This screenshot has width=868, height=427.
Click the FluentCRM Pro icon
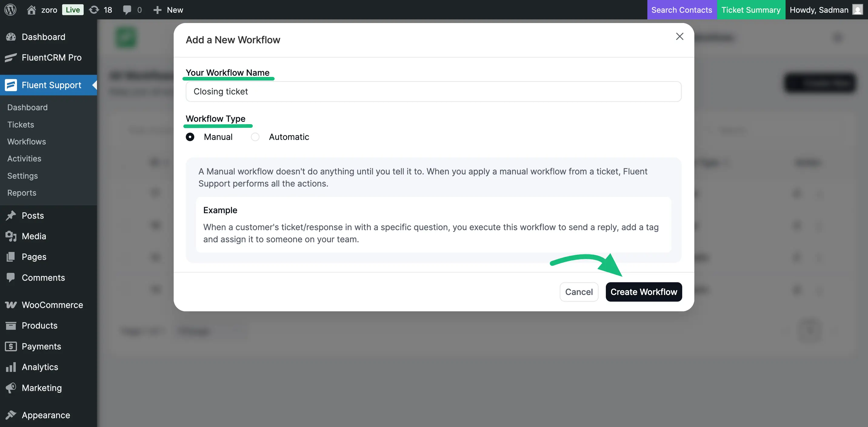(x=10, y=58)
